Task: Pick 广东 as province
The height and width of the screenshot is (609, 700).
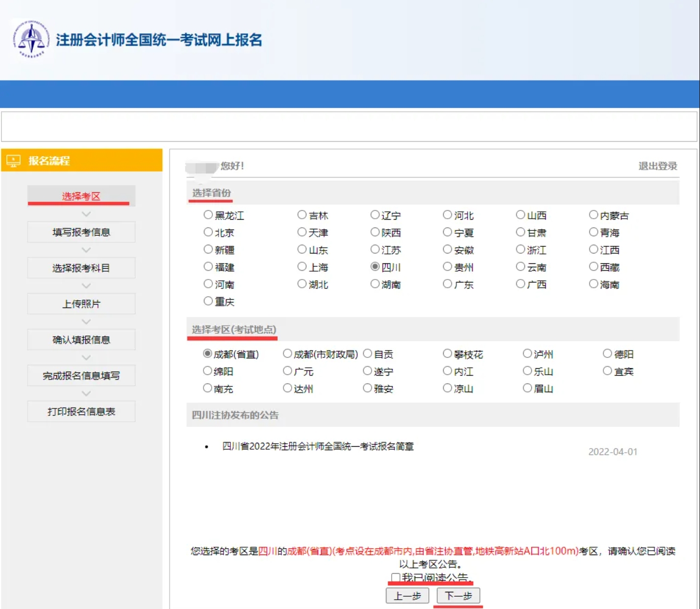Action: pyautogui.click(x=448, y=283)
